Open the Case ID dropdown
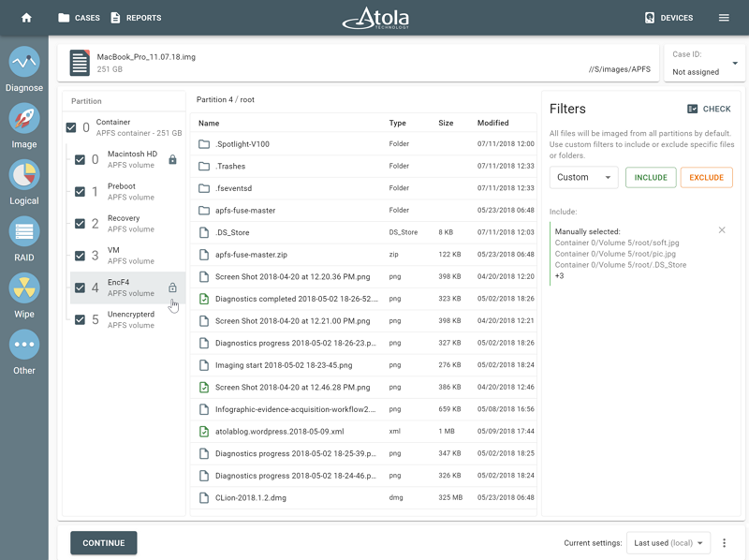The height and width of the screenshot is (560, 749). pyautogui.click(x=705, y=63)
